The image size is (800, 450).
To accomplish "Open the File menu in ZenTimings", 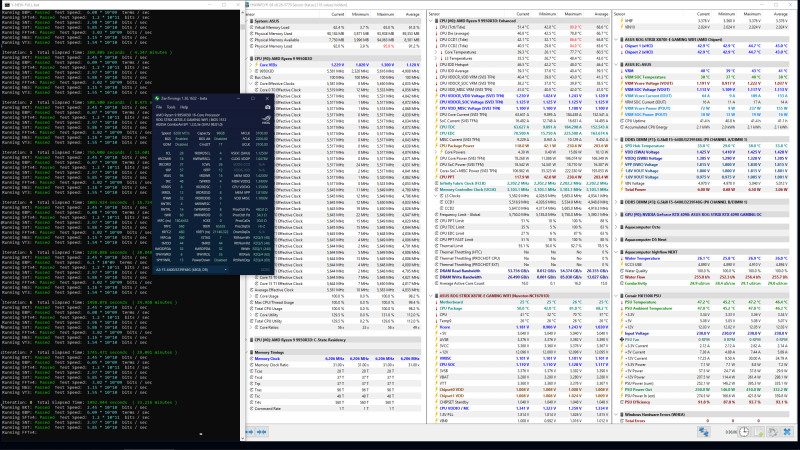I will coord(159,107).
